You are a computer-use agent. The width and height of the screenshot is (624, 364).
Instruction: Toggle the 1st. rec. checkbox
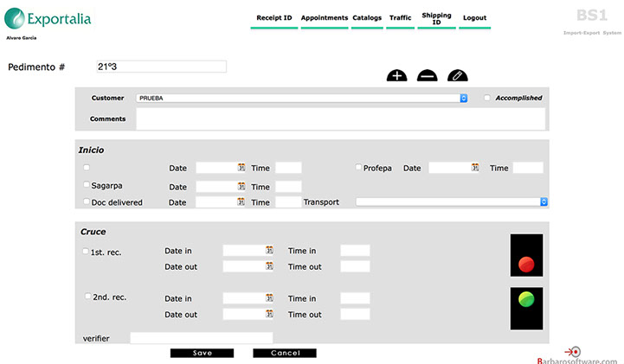pos(86,252)
